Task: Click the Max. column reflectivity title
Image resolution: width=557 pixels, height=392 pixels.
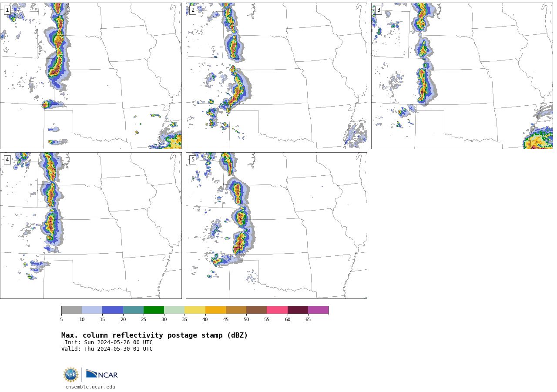Action: [x=154, y=335]
